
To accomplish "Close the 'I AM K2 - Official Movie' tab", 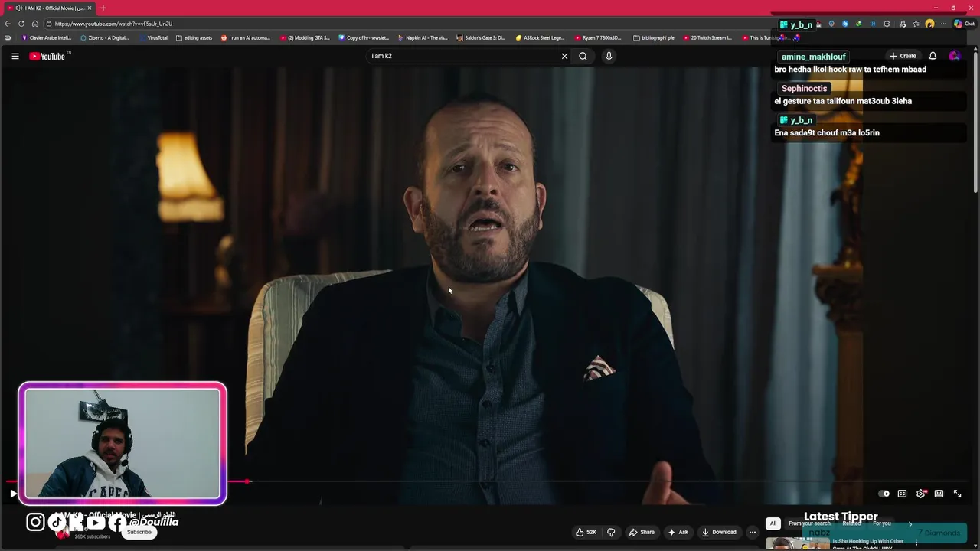I will click(90, 8).
